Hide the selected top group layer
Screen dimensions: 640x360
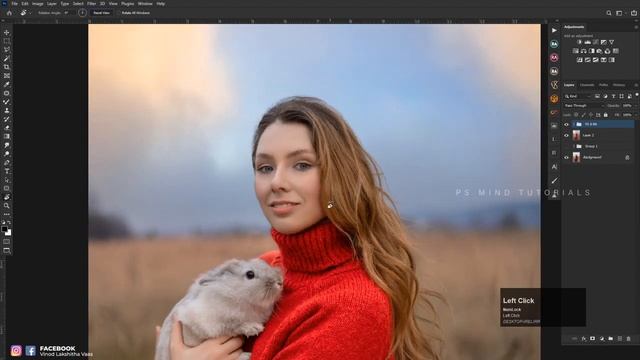567,124
